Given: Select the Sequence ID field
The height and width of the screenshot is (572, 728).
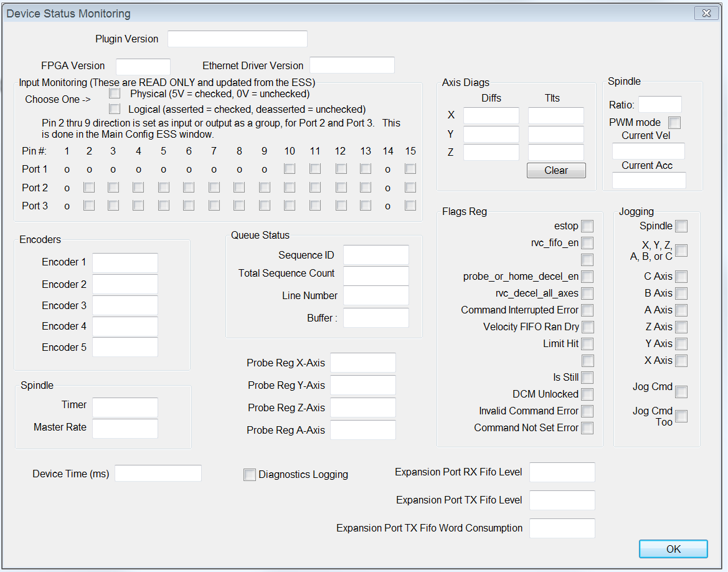Looking at the screenshot, I should tap(376, 255).
